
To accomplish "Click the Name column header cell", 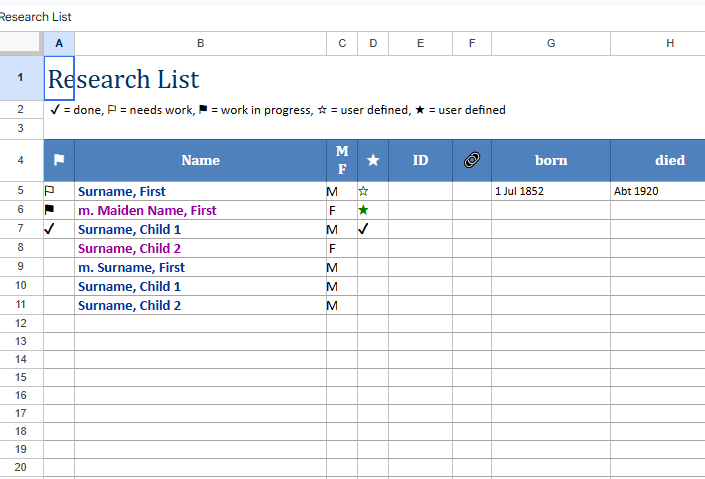I will click(200, 160).
